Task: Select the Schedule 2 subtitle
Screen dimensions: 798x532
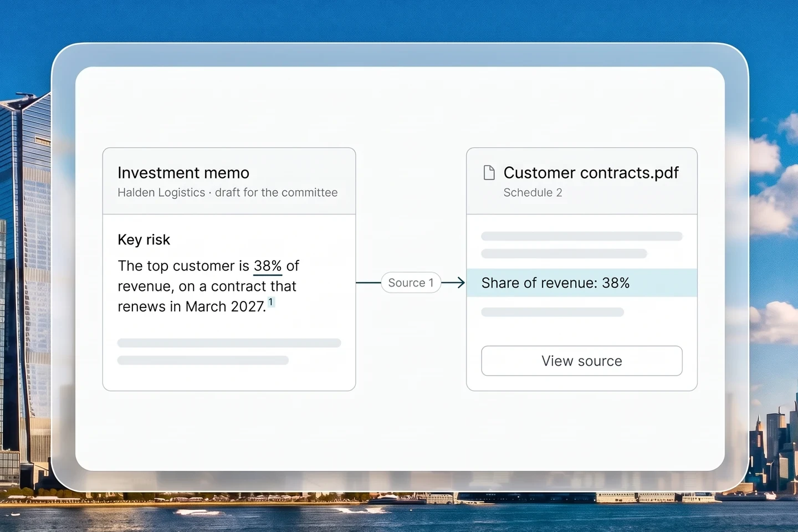Action: (533, 192)
